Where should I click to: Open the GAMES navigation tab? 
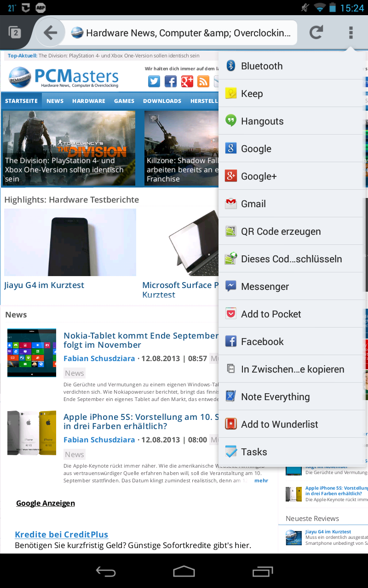(124, 101)
